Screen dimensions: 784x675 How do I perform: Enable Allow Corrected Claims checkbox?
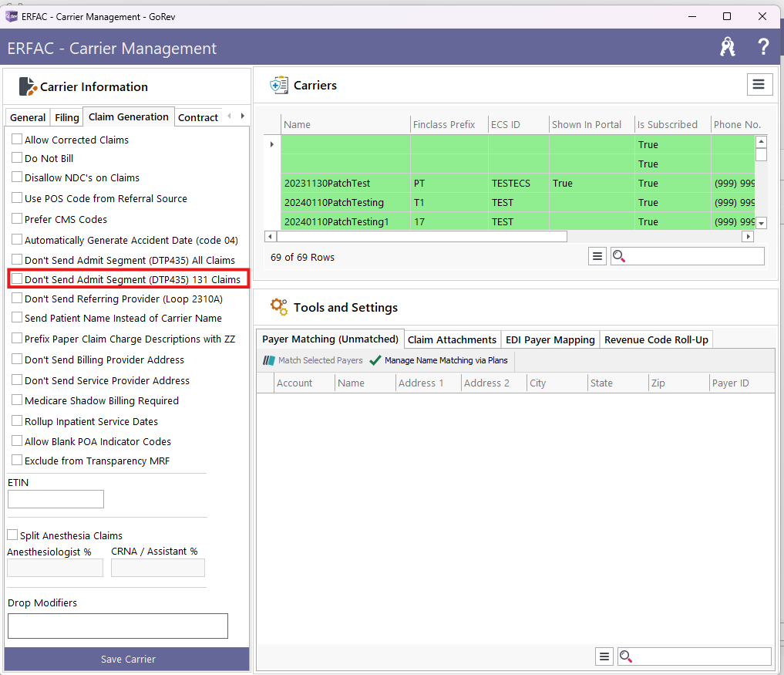[17, 140]
